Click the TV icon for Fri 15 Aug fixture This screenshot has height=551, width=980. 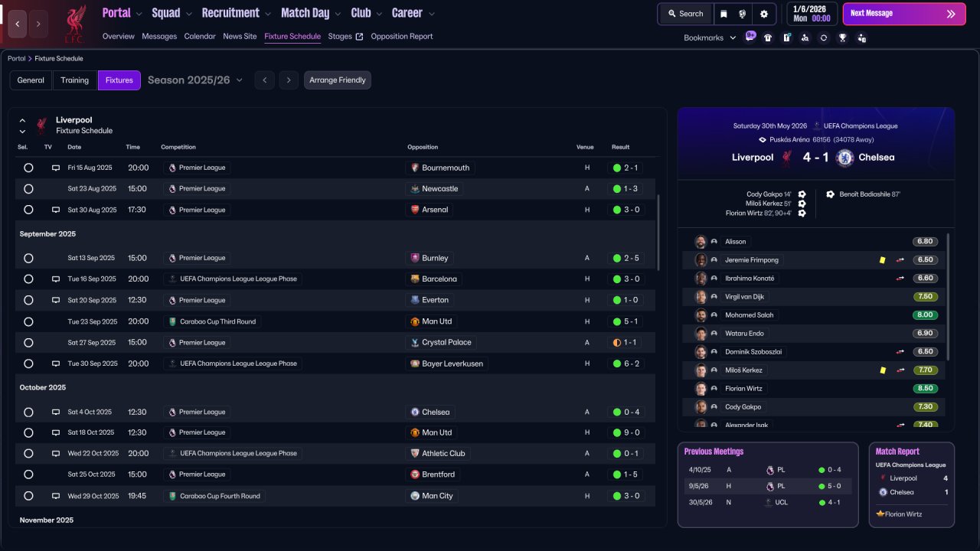click(56, 168)
